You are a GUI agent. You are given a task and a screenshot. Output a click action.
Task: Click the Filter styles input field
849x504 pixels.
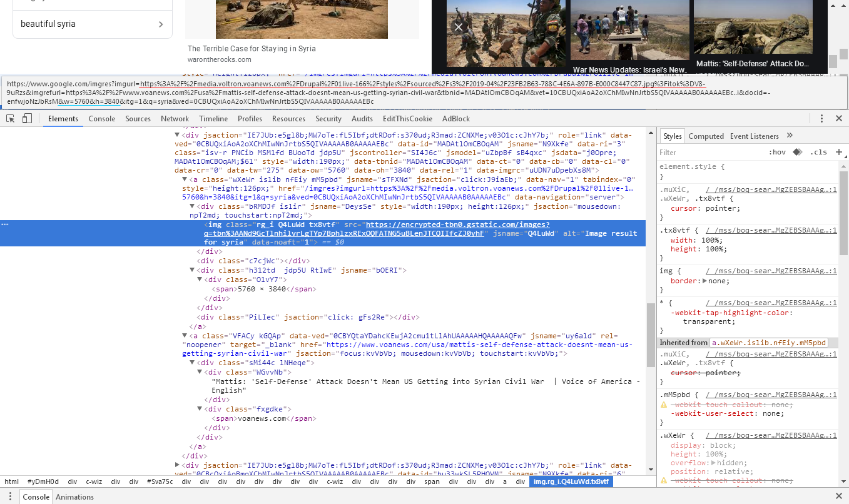tap(710, 152)
